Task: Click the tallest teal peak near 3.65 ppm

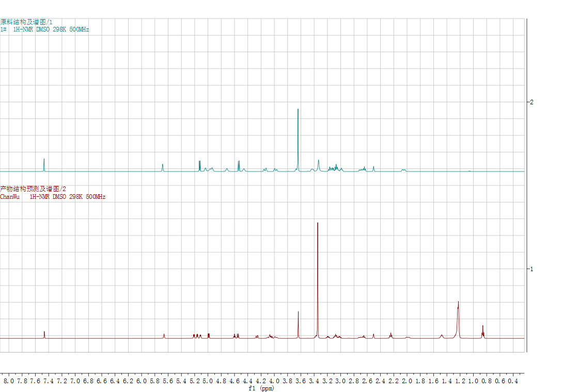Action: click(x=298, y=140)
